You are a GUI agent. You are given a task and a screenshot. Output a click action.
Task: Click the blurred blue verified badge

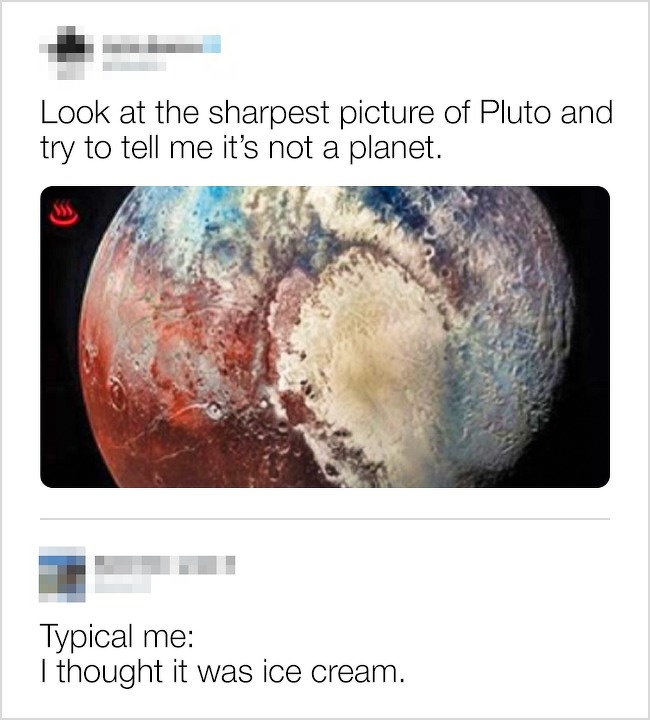212,45
